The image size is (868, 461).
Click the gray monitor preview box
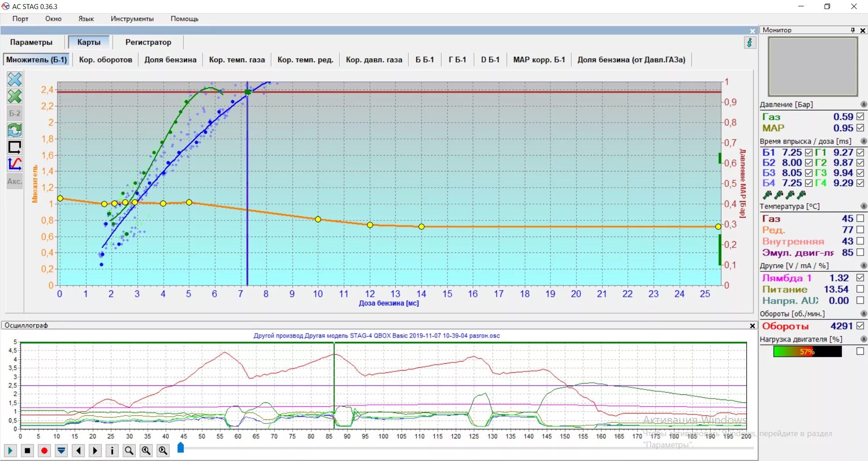[813, 67]
